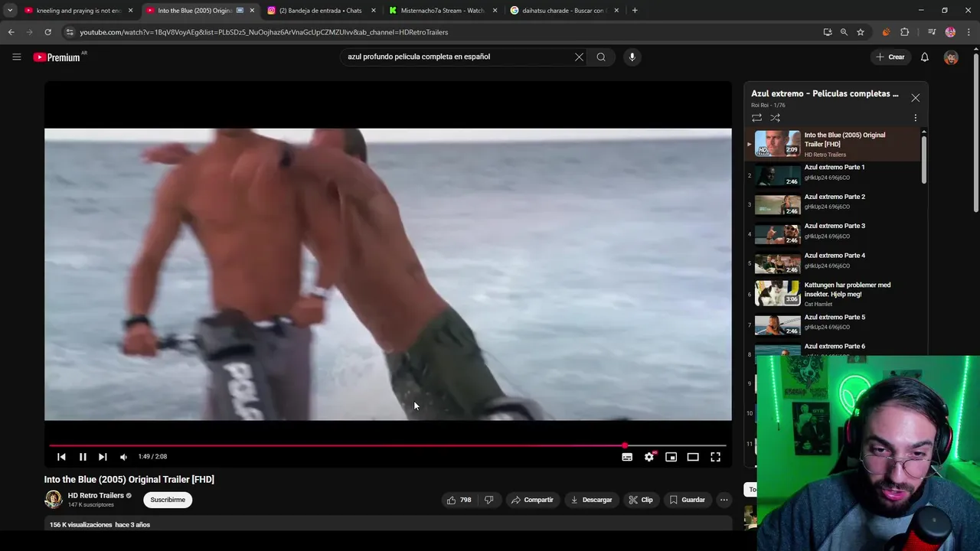Open media control icon in toolbar
The width and height of the screenshot is (980, 551).
(932, 32)
